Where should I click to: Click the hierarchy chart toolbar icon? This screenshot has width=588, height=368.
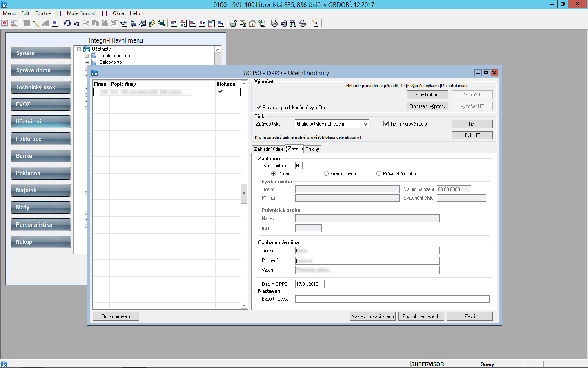[x=293, y=23]
